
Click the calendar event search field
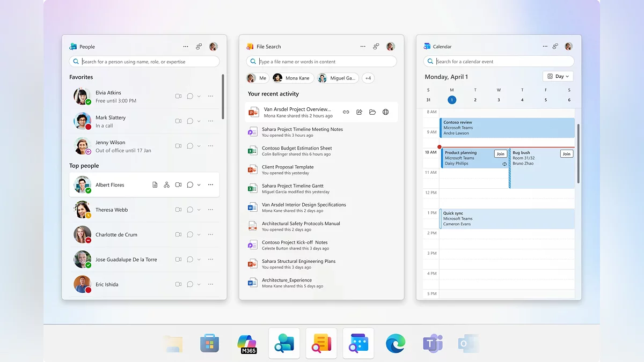click(499, 62)
